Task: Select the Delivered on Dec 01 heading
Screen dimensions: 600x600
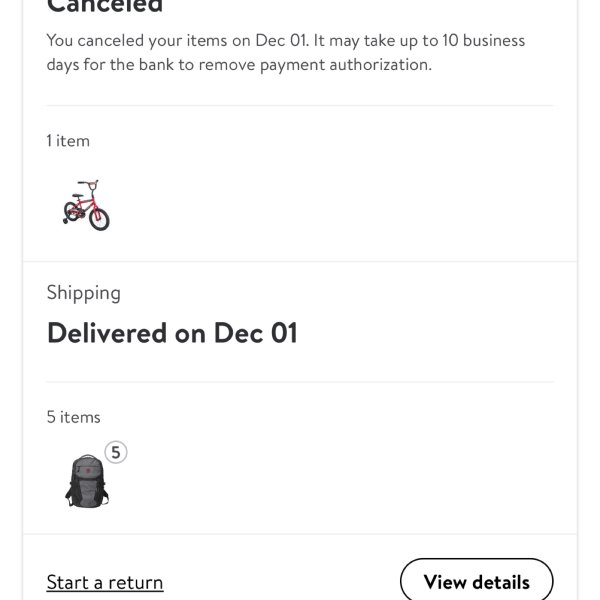Action: pyautogui.click(x=172, y=333)
